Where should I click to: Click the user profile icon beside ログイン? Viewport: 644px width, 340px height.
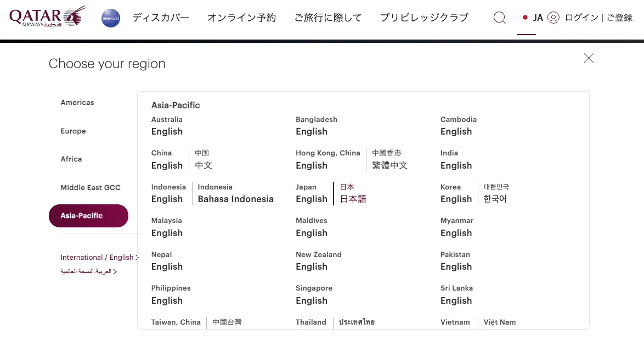click(553, 18)
